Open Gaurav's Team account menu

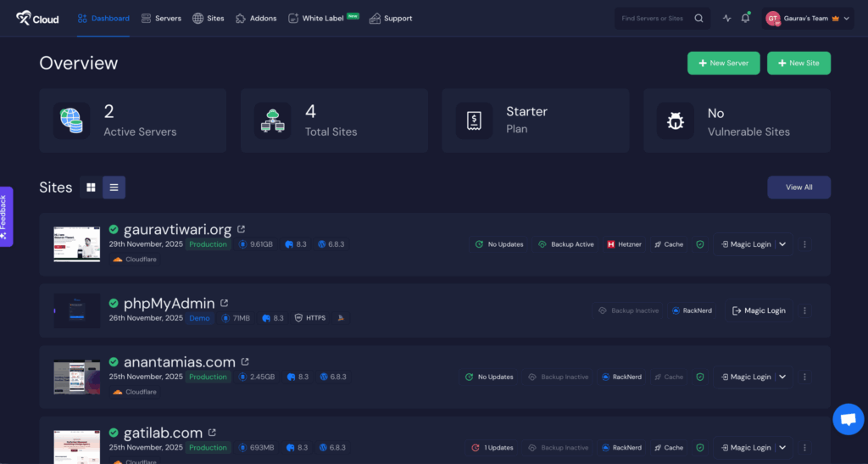coord(807,18)
